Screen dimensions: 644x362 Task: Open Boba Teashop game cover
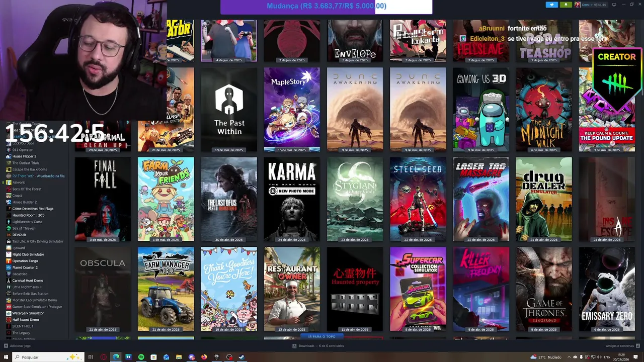click(x=544, y=41)
